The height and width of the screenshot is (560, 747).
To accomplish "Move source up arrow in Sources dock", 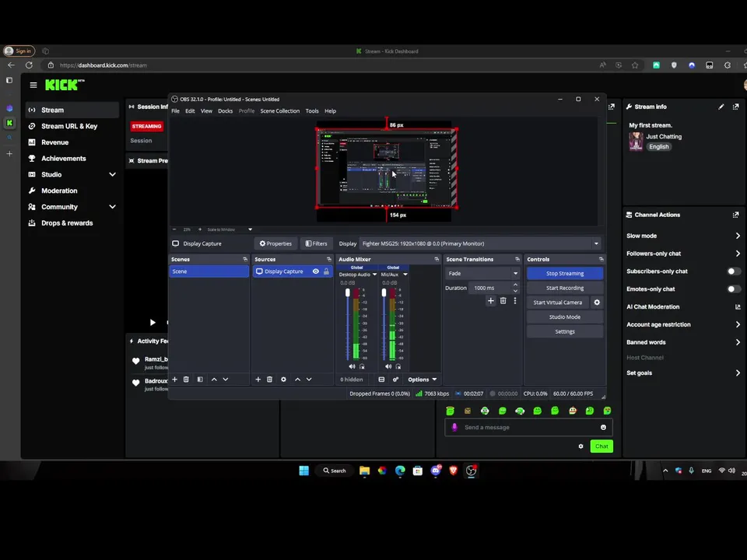I will coord(297,380).
